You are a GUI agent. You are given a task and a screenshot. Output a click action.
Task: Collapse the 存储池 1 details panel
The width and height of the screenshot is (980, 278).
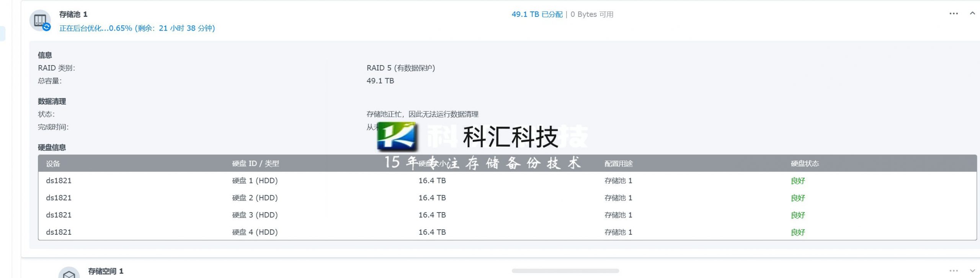pos(972,14)
